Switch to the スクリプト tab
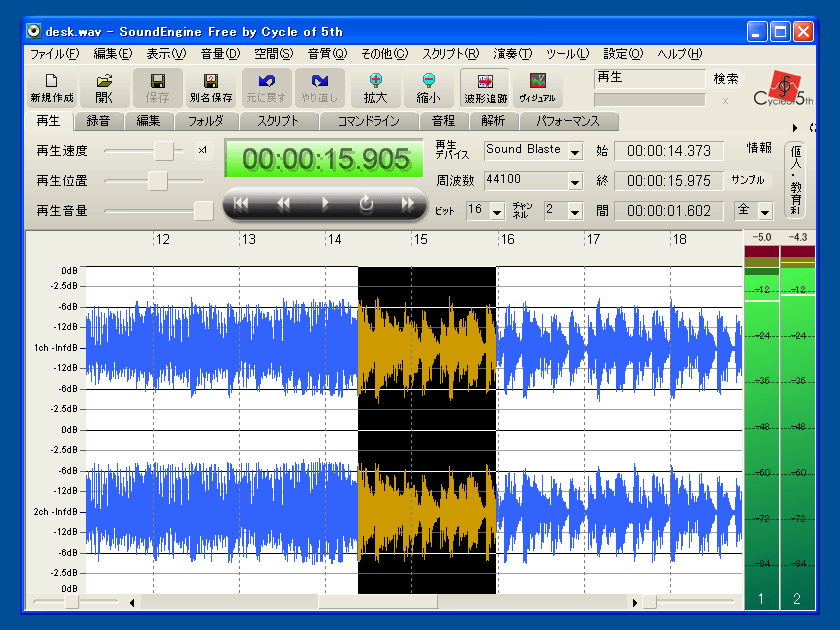 (x=278, y=121)
